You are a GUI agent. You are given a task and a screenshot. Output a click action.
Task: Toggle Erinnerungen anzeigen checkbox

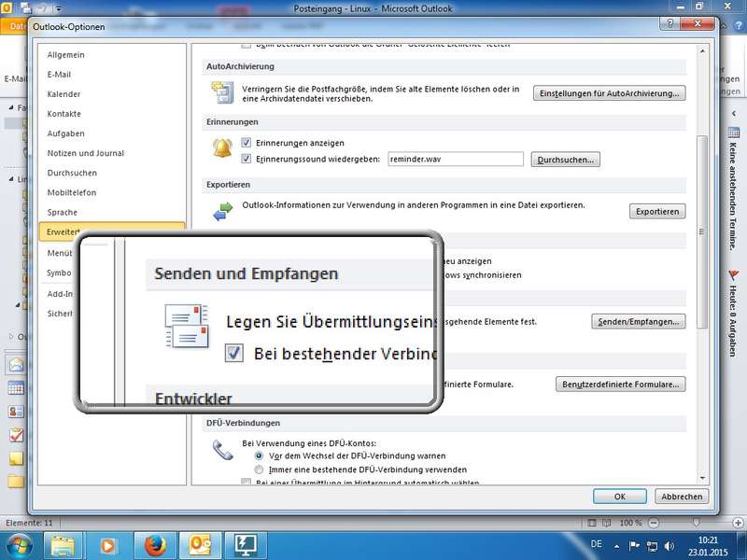point(246,143)
